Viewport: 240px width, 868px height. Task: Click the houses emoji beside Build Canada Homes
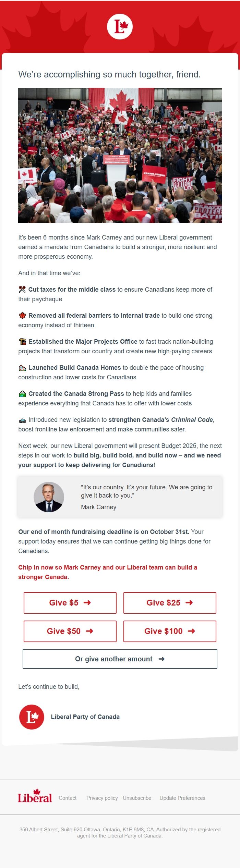[22, 367]
